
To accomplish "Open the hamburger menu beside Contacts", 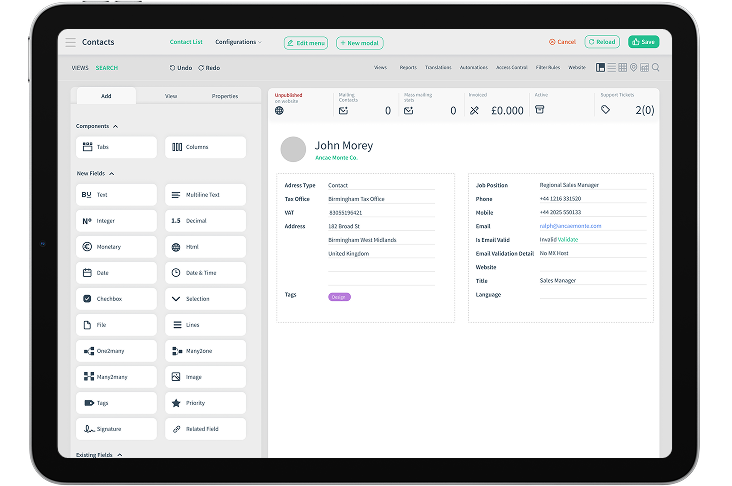I will pos(70,42).
